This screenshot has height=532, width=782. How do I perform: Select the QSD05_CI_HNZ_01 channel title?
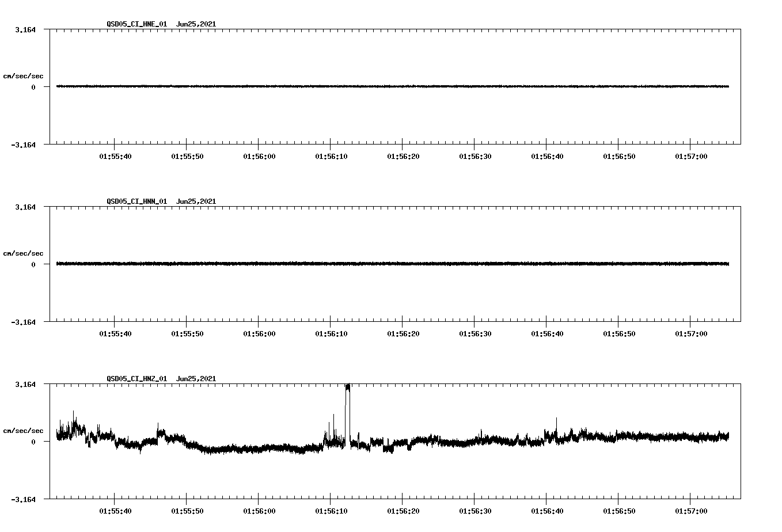coord(137,379)
